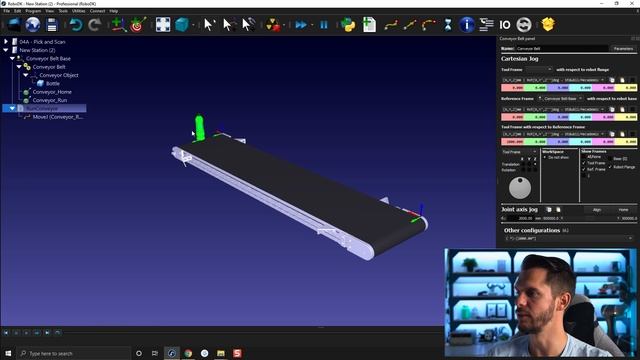Screen dimensions: 640x360
Task: Open the Reference Frame Conveyor Belt Base dropdown
Action: click(x=560, y=99)
